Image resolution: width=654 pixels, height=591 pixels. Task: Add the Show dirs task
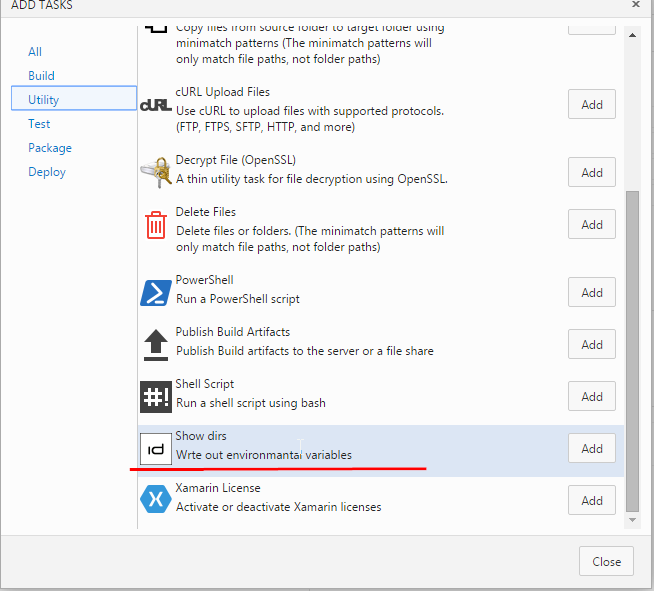(x=592, y=449)
